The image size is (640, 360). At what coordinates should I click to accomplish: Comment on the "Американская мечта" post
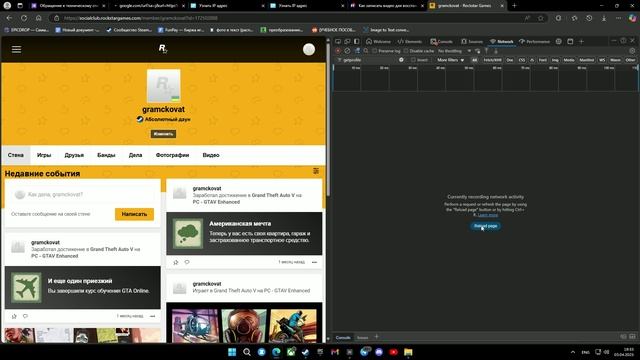coord(187,262)
